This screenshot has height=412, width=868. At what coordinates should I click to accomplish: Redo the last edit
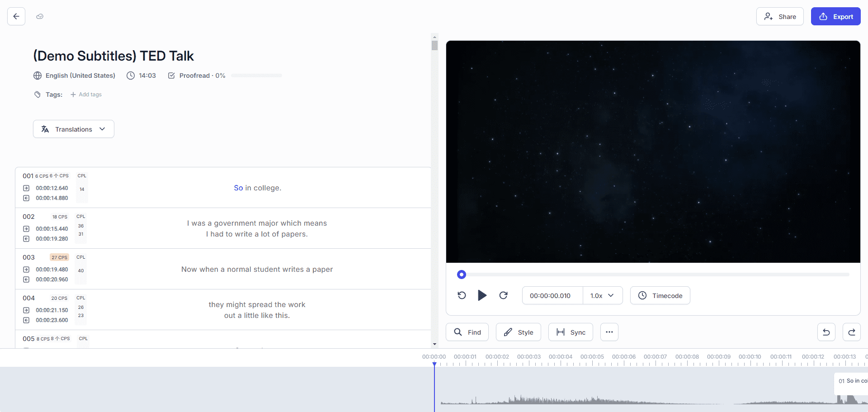coord(852,332)
